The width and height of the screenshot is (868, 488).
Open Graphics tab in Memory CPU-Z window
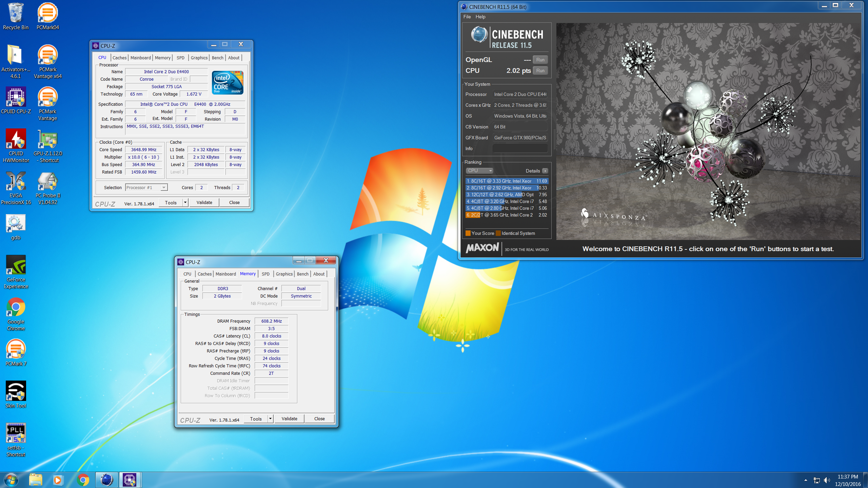point(284,274)
